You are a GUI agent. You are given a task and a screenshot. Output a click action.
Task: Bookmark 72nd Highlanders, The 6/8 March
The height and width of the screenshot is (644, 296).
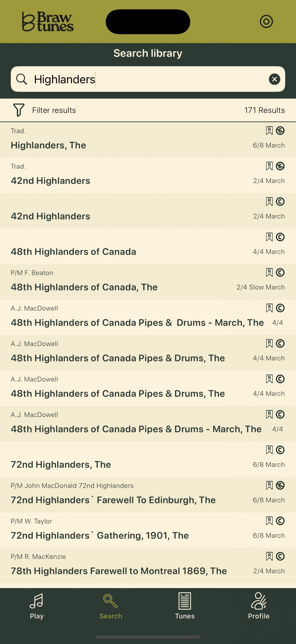coord(269,450)
